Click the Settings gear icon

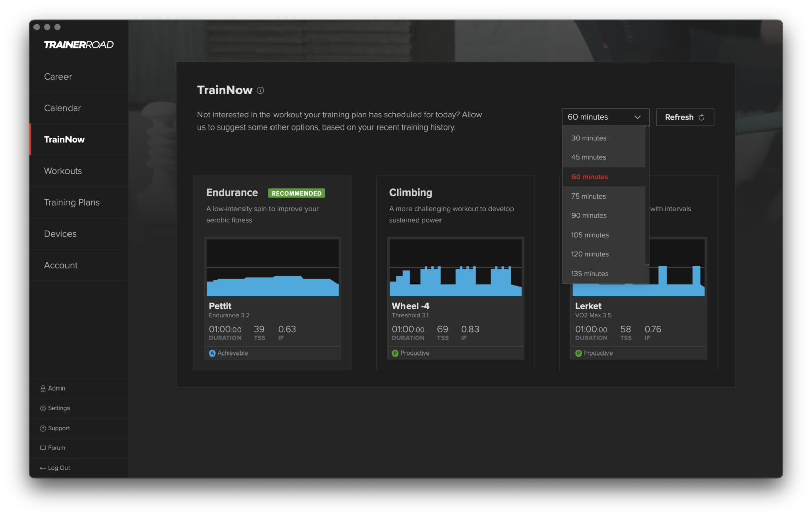[43, 408]
